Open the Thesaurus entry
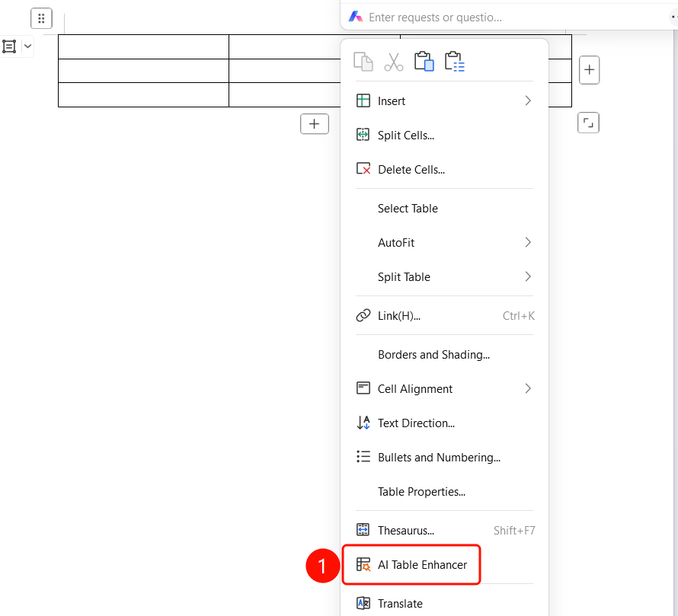678x616 pixels. 444,530
